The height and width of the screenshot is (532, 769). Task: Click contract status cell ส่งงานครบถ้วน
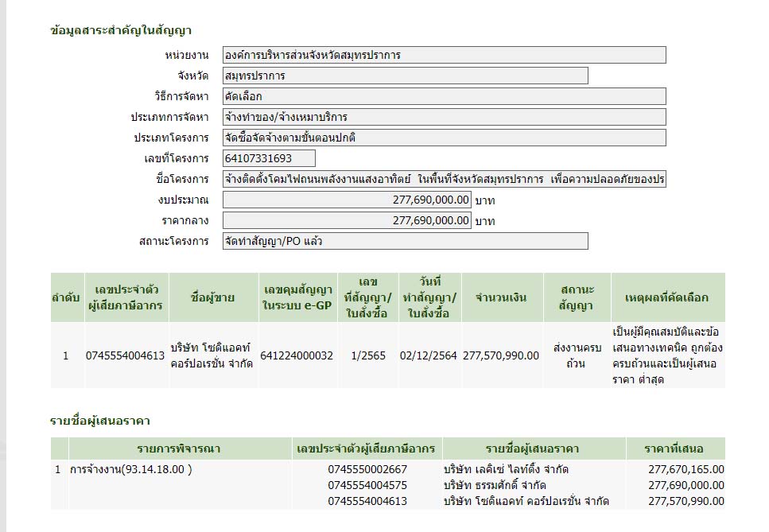click(x=577, y=355)
